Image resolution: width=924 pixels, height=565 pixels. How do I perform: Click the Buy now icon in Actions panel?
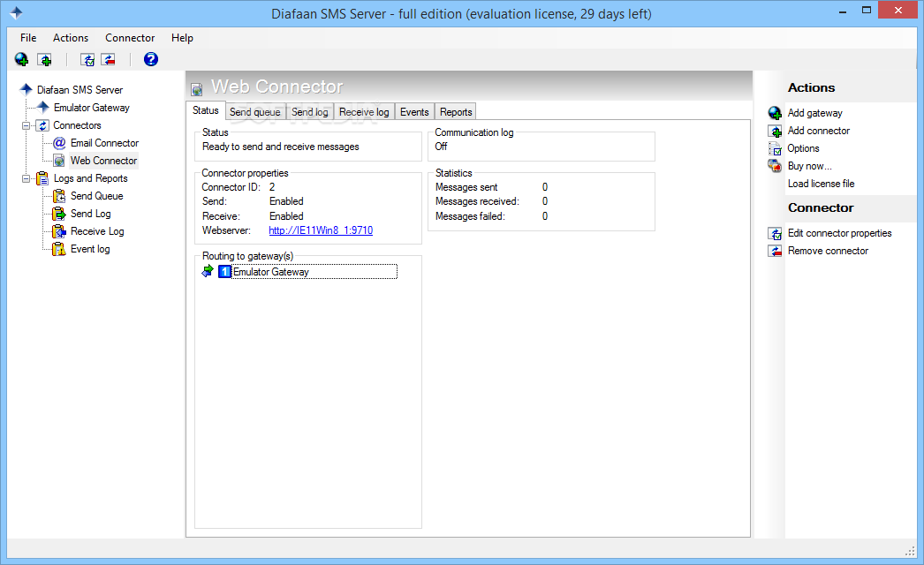tap(775, 166)
